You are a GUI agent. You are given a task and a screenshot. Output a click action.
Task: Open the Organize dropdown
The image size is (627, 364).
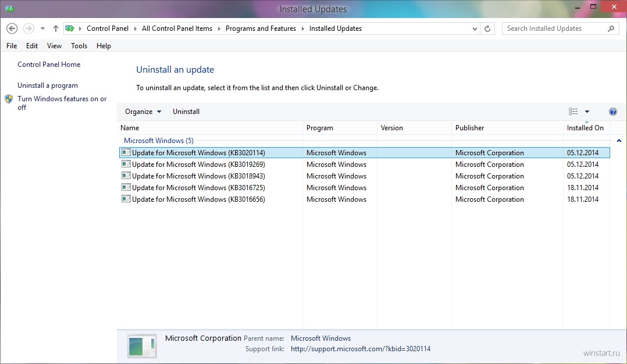[143, 112]
